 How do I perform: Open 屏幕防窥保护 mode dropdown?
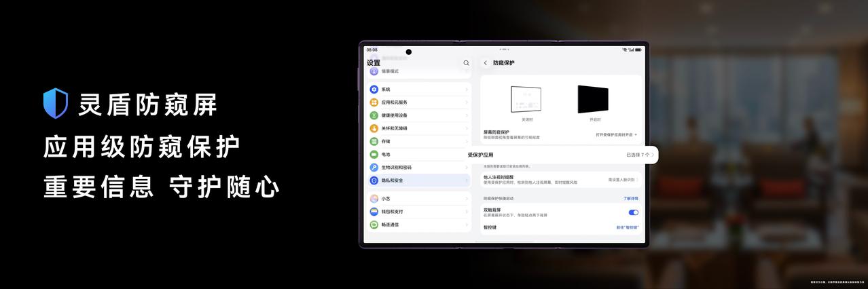[617, 135]
